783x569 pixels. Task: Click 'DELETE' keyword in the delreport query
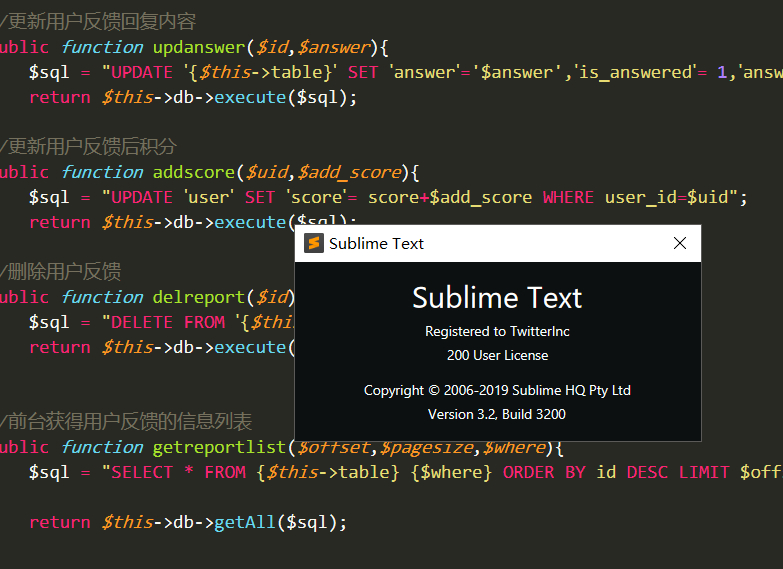pos(142,322)
